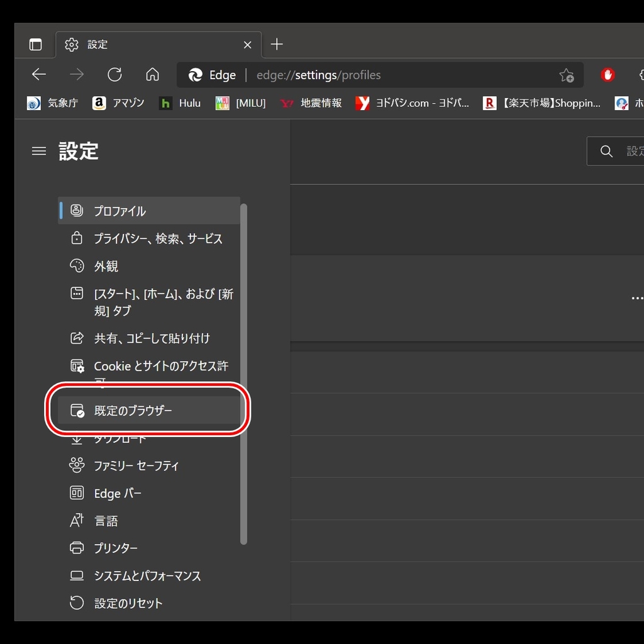Open the Hulu bookmark
Viewport: 644px width, 644px height.
point(180,103)
